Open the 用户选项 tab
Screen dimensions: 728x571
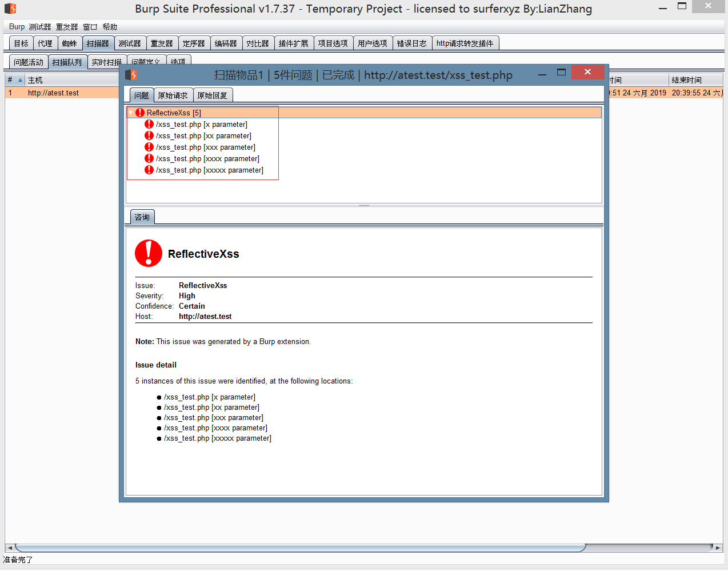[373, 43]
